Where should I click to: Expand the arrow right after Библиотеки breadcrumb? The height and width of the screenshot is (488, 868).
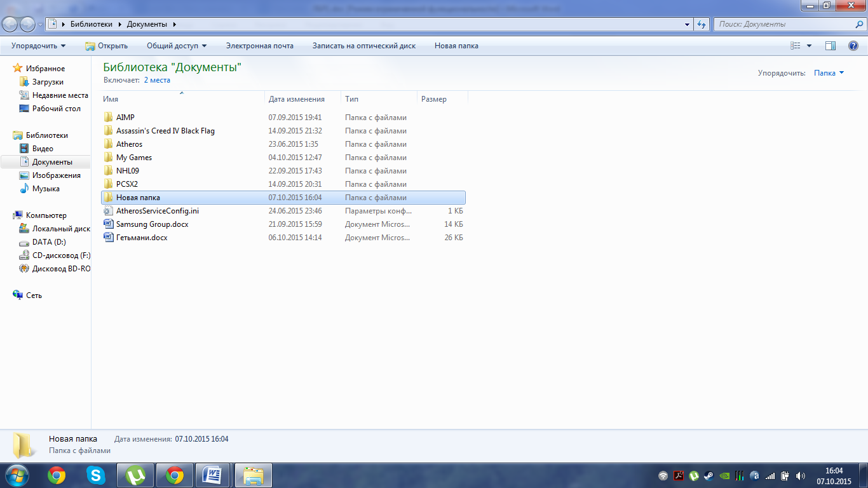tap(119, 24)
